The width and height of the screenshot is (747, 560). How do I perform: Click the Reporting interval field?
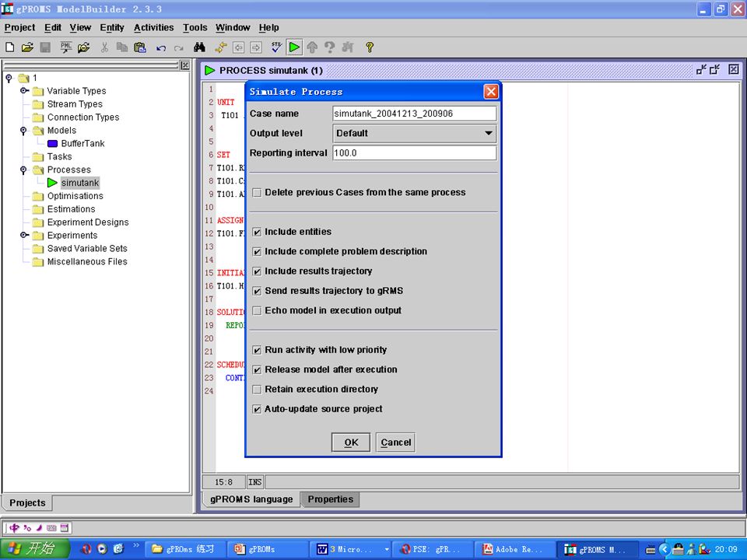415,153
